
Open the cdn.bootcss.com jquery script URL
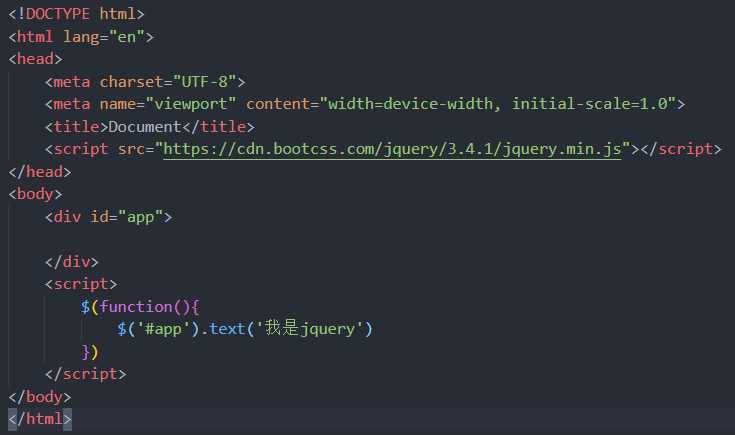pos(392,149)
